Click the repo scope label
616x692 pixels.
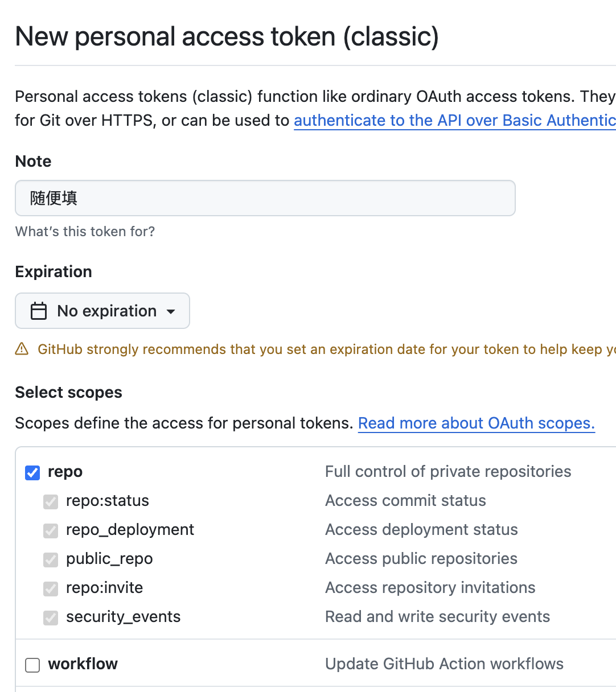[65, 472]
